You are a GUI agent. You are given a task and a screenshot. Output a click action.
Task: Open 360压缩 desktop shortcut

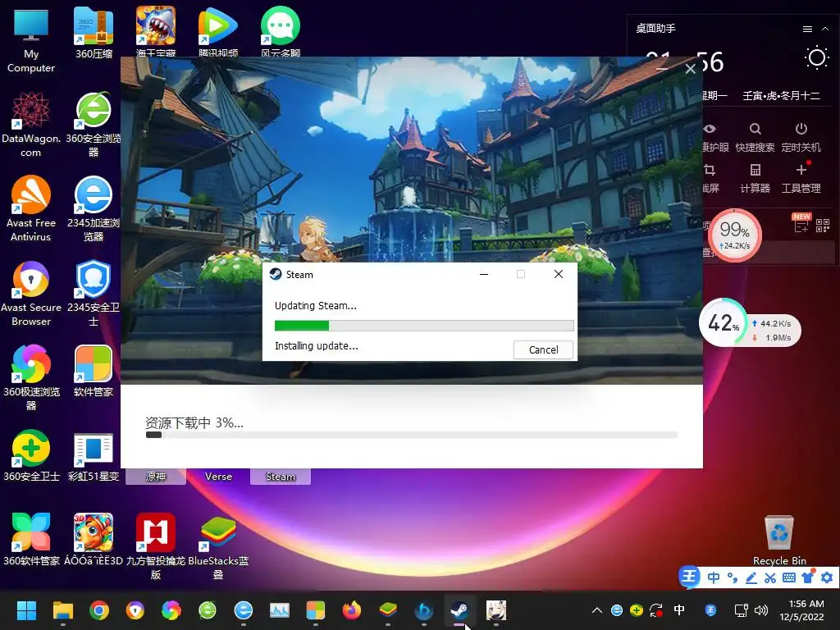(x=94, y=32)
